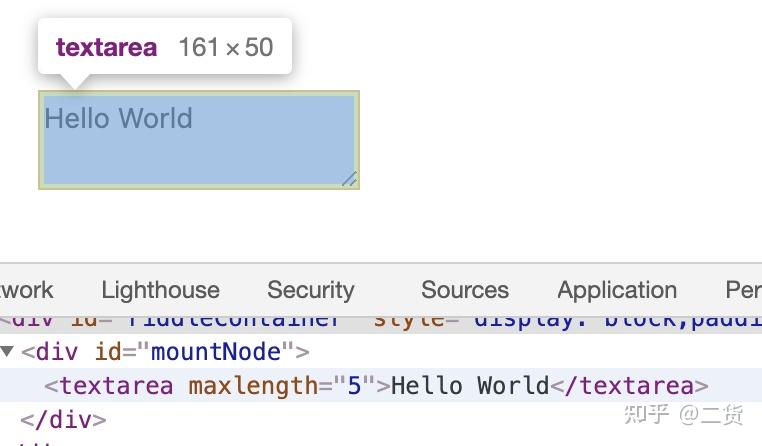The height and width of the screenshot is (446, 762).
Task: Select the div tag name of mountNode
Action: point(59,352)
